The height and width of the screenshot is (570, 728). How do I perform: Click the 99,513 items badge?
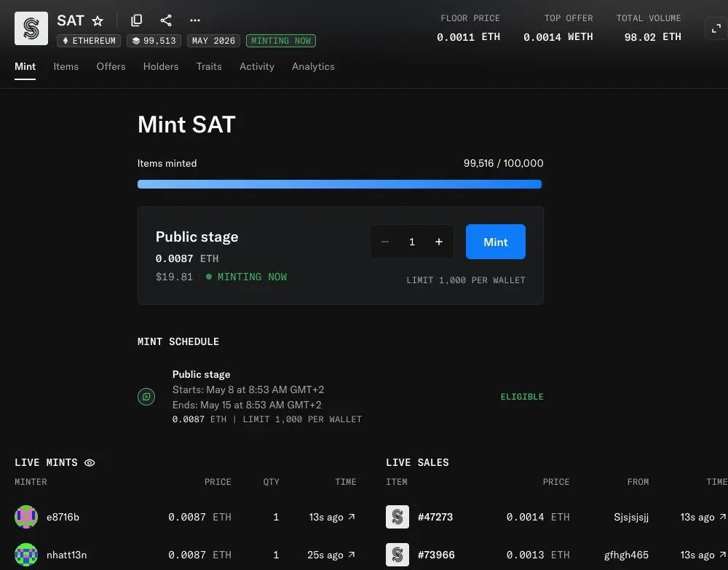pyautogui.click(x=154, y=41)
